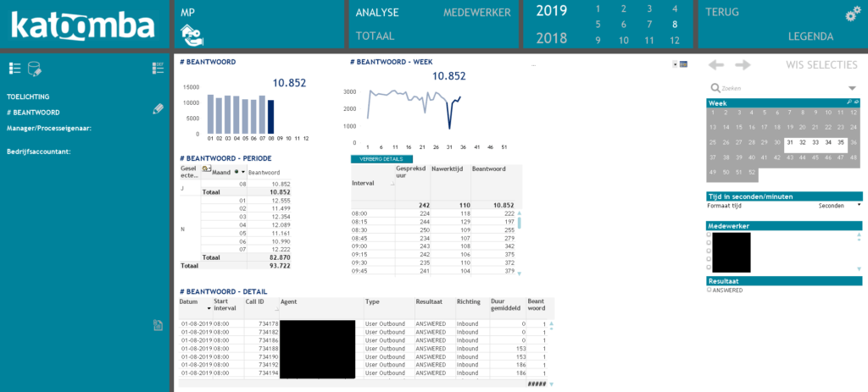The image size is (868, 392).
Task: Click the Zoeken search field
Action: pos(781,88)
